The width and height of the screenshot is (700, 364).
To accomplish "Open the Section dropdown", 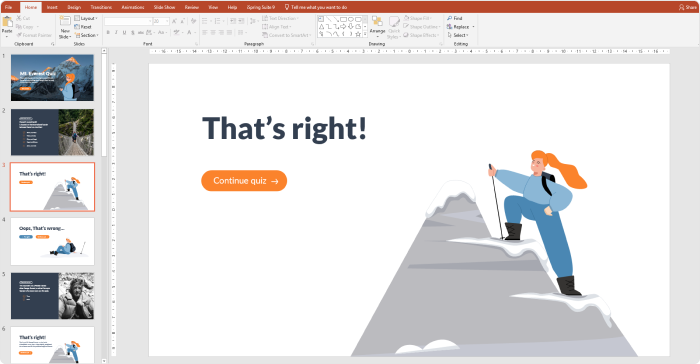I will coord(86,35).
